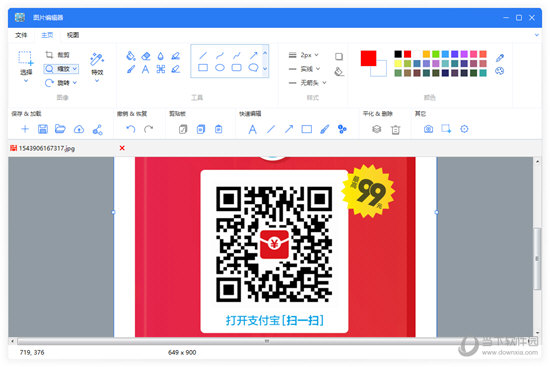550x367 pixels.
Task: Click the crop tool
Action: [58, 55]
